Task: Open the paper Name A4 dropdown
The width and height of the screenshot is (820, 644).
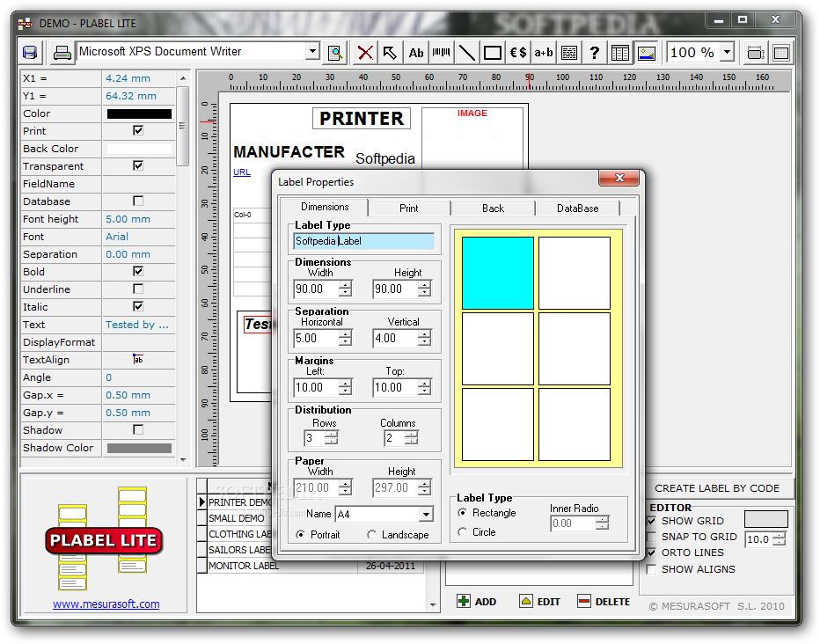Action: [426, 515]
